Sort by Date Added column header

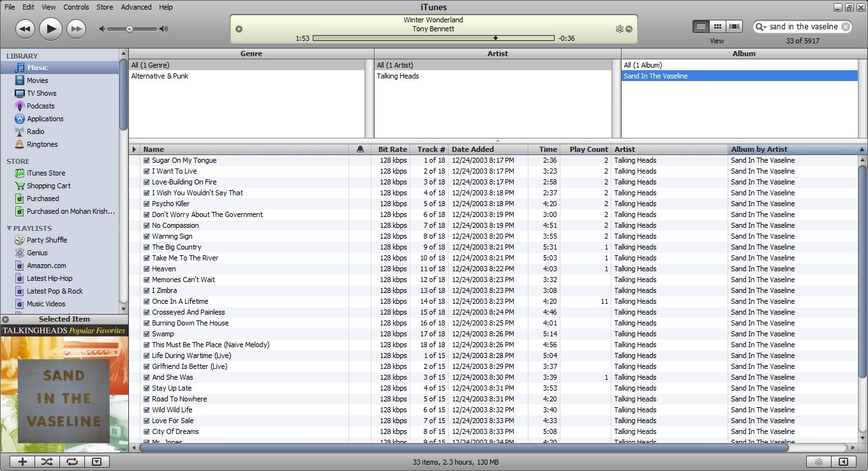click(488, 149)
